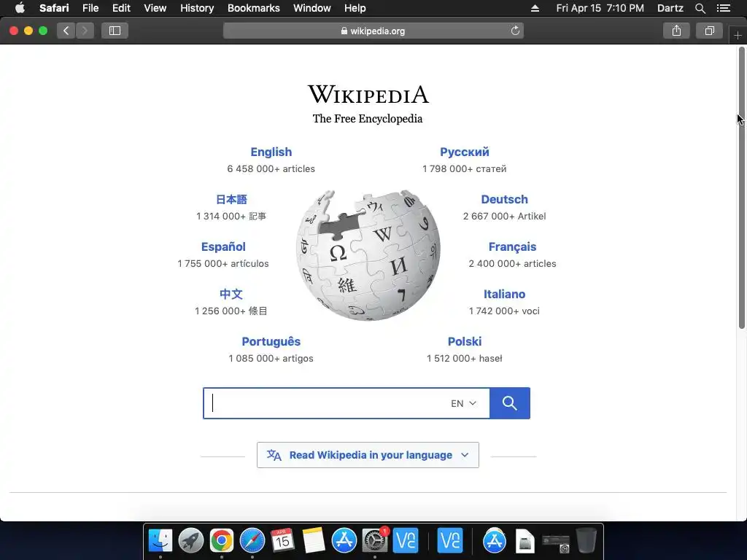
Task: Open the View menu
Action: (x=155, y=8)
